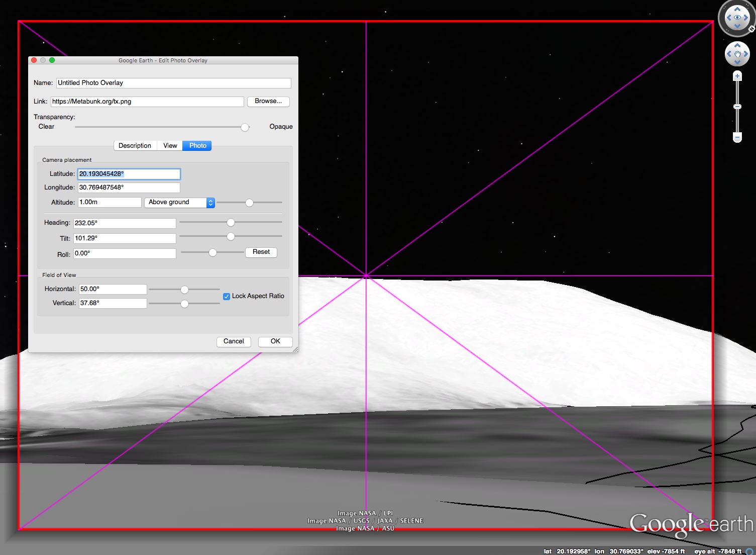This screenshot has width=756, height=555.
Task: Click the Transparency slider handle
Action: click(x=245, y=128)
